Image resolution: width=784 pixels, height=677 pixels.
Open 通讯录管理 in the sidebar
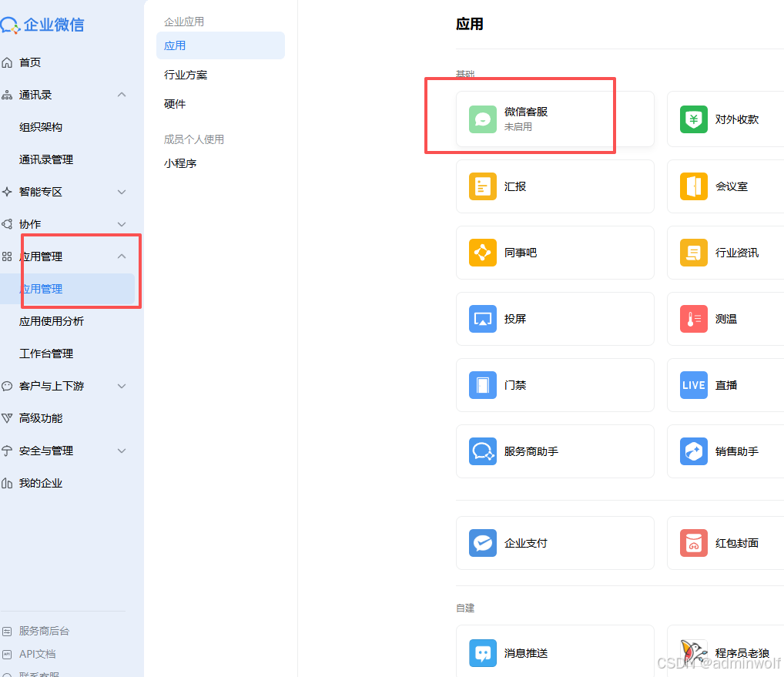[46, 159]
